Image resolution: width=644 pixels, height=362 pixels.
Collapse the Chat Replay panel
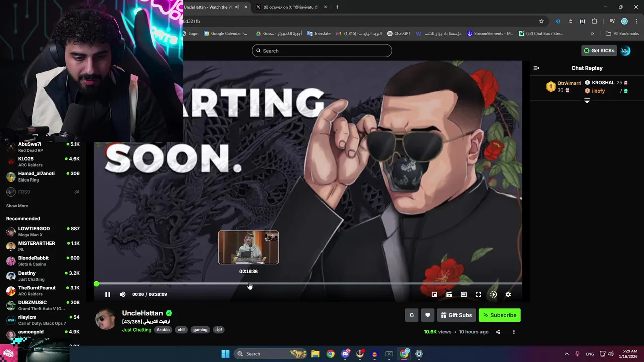coord(536,68)
